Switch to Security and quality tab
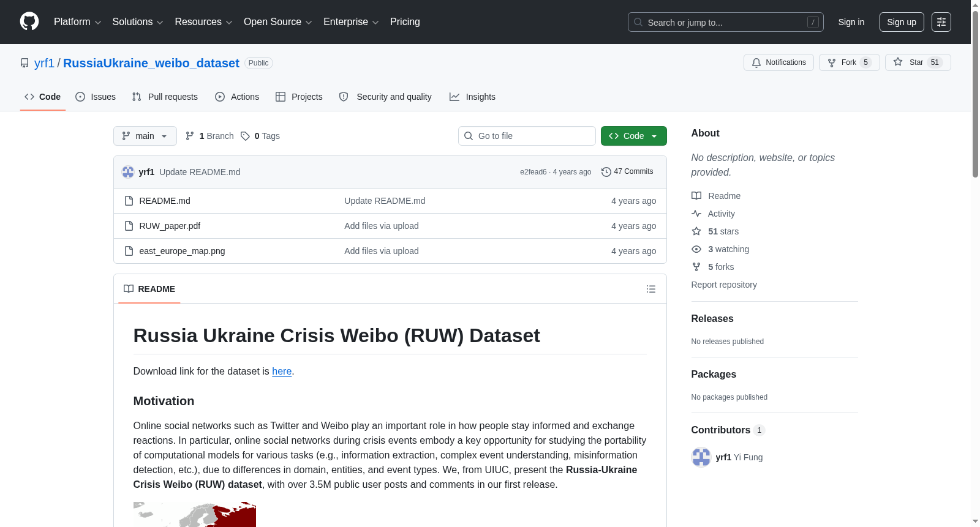The width and height of the screenshot is (980, 527). pyautogui.click(x=385, y=97)
